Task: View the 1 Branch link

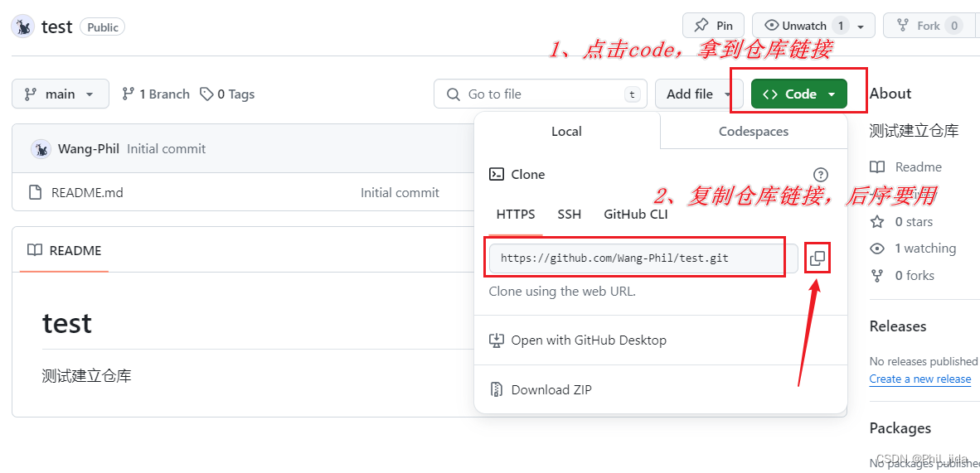Action: tap(156, 94)
